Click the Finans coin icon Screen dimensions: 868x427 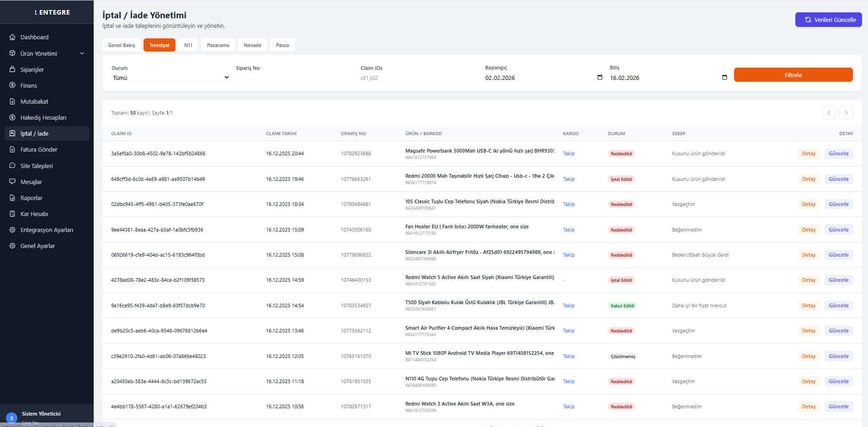tap(12, 85)
